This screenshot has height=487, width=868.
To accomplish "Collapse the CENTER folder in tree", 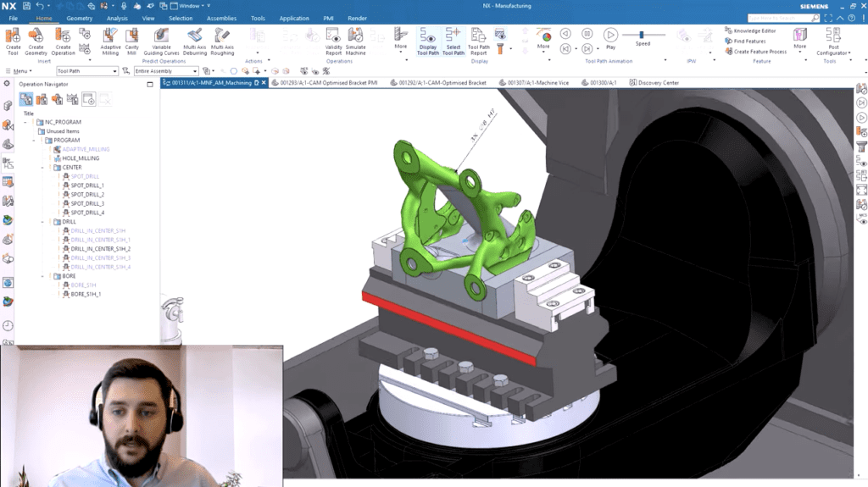I will coord(43,168).
